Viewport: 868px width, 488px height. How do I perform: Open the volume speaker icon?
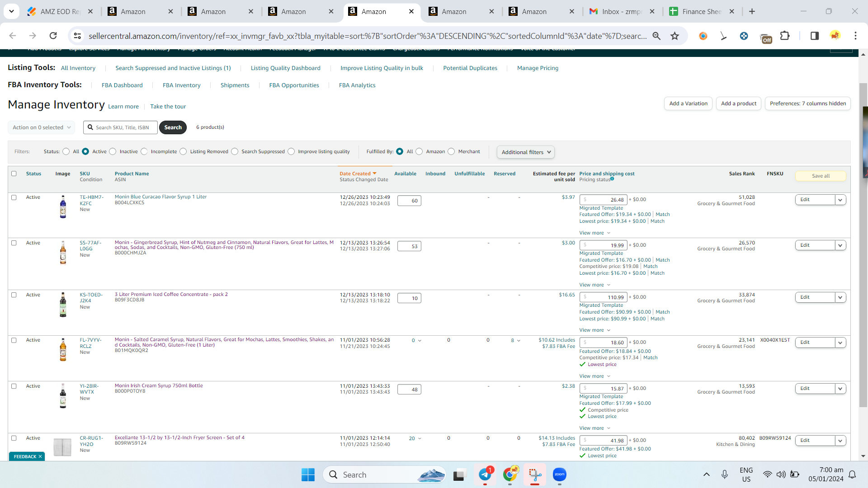coord(781,474)
